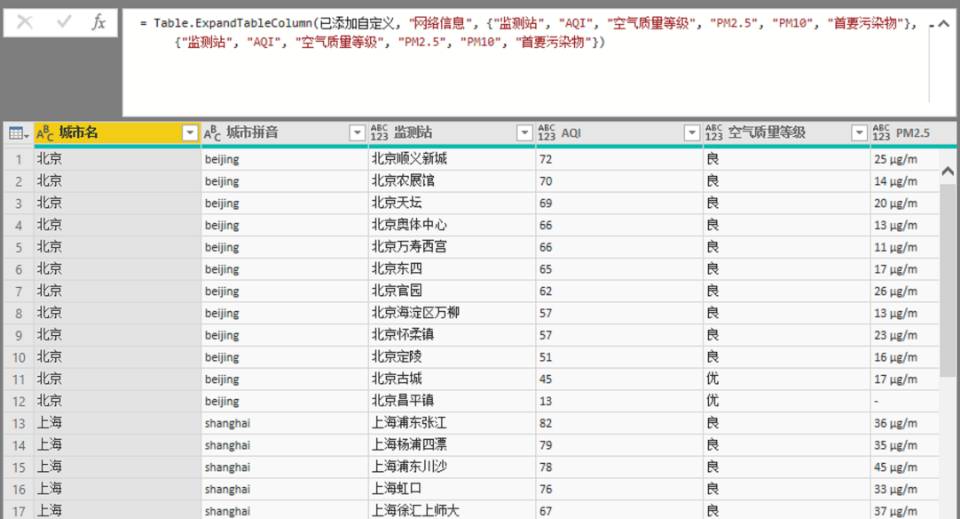Click the vertical scrollbar thumb of data grid
960x519 pixels.
[948, 278]
